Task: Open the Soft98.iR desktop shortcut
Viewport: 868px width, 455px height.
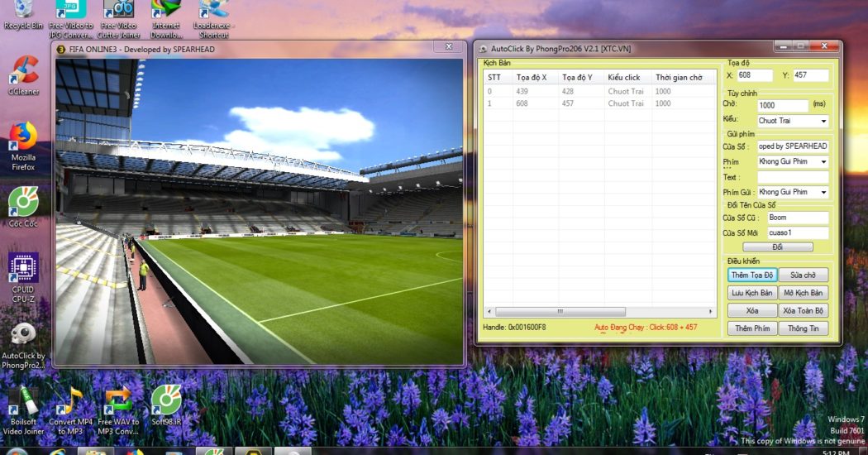Action: (166, 405)
